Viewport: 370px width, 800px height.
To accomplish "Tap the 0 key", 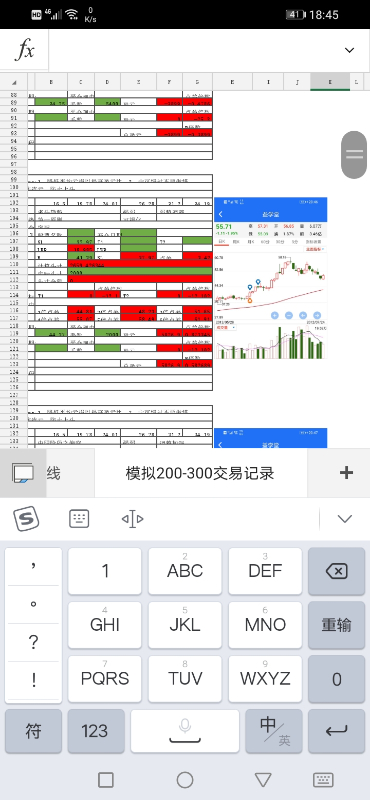I will pos(336,679).
